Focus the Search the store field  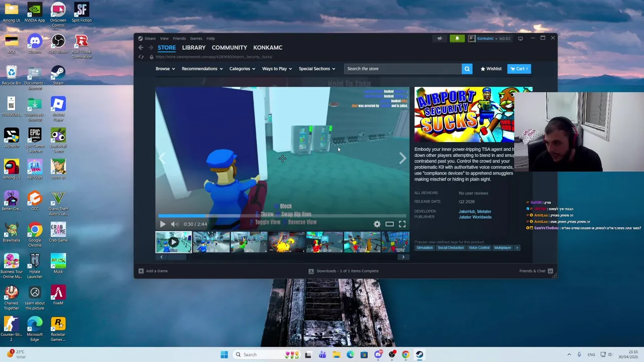[x=403, y=69]
